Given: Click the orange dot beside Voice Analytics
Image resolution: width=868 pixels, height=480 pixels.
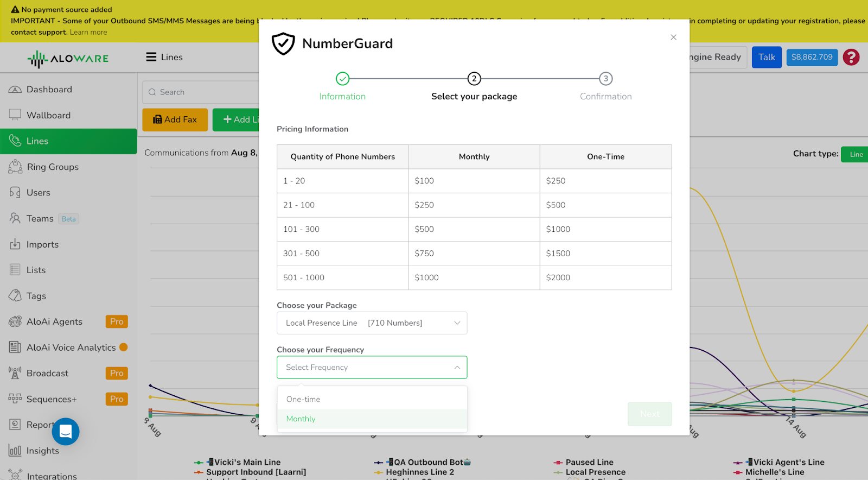Looking at the screenshot, I should pyautogui.click(x=123, y=347).
